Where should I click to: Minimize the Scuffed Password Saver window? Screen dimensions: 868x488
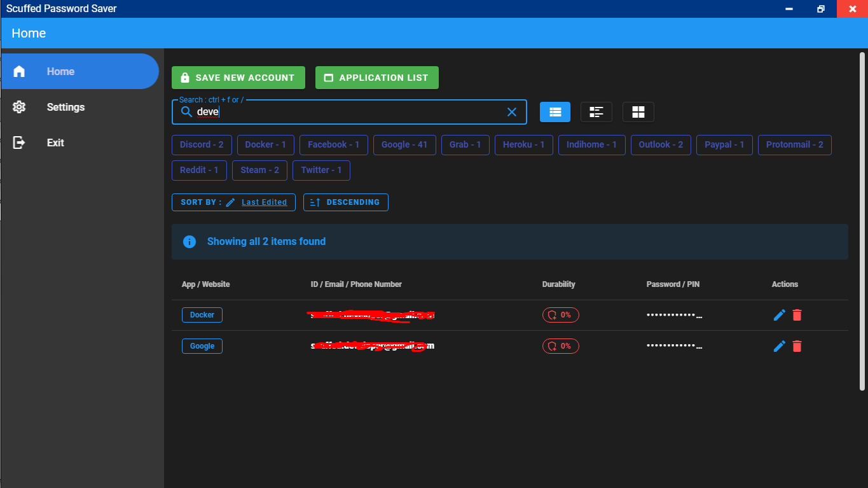(789, 9)
